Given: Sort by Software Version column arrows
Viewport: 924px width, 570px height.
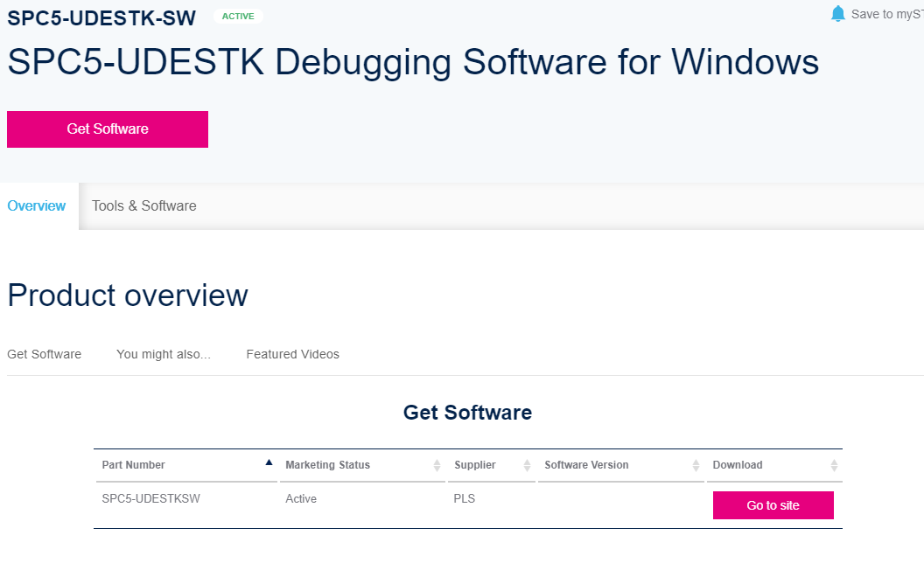Looking at the screenshot, I should 696,465.
